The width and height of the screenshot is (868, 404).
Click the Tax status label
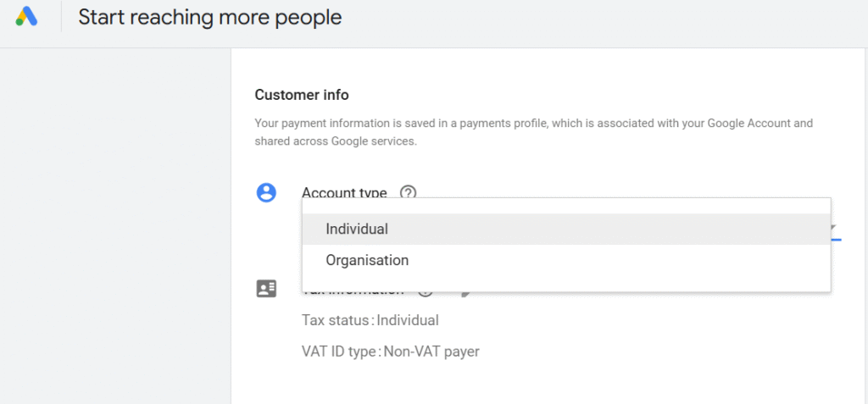(337, 320)
